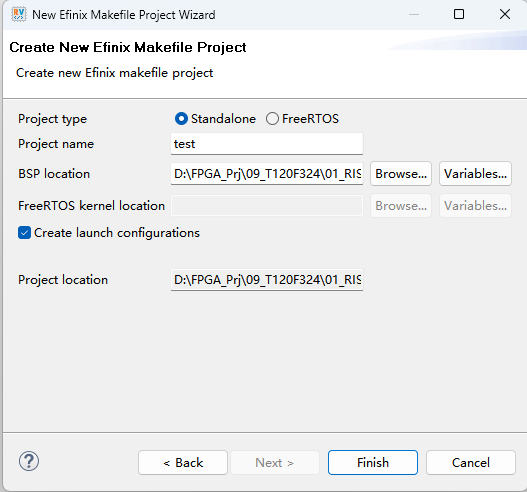Open Variables for the BSP location

coord(475,174)
